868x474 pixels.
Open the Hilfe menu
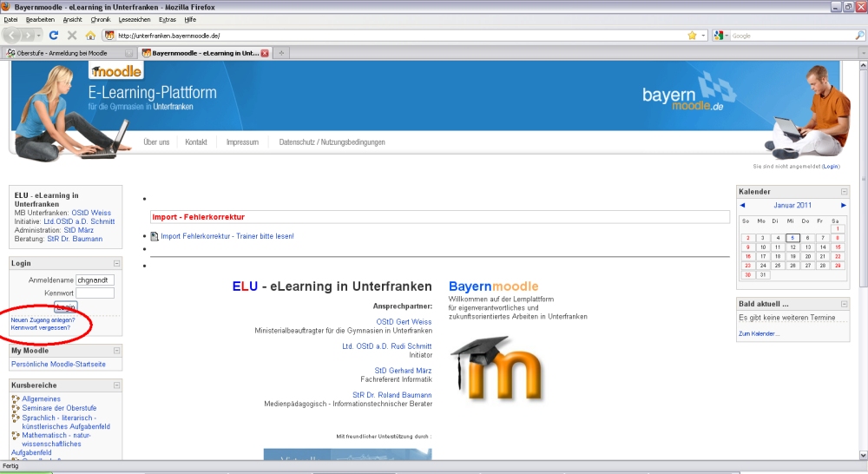pos(190,19)
